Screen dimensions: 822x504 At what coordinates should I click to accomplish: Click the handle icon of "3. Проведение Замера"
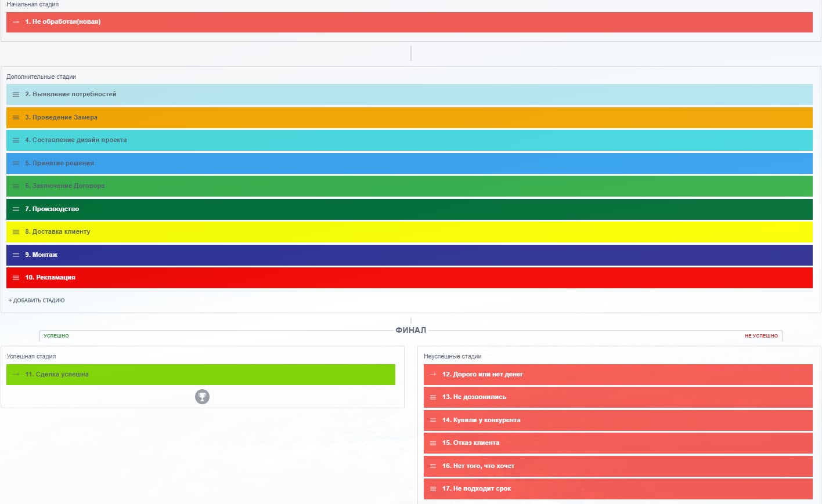[x=16, y=118]
